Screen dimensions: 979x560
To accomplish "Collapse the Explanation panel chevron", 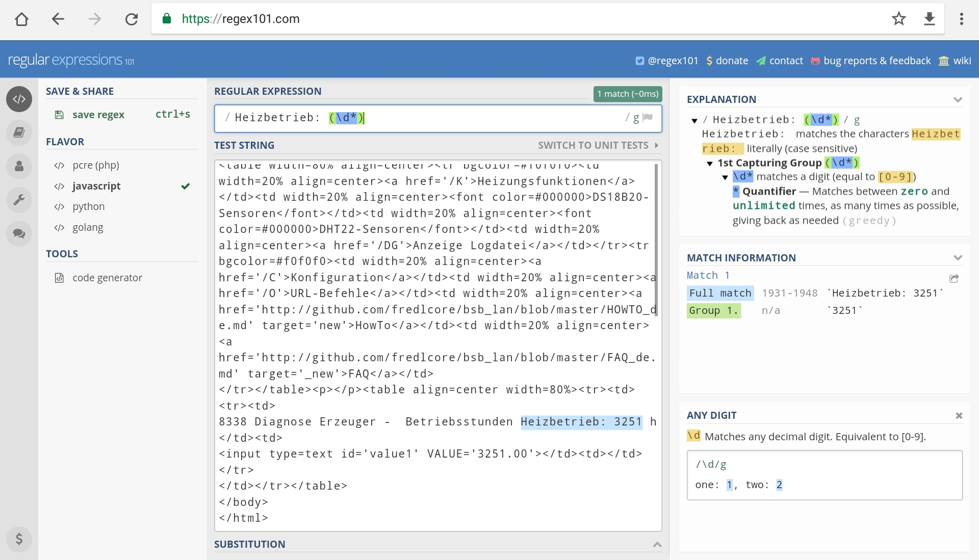I will pos(958,100).
